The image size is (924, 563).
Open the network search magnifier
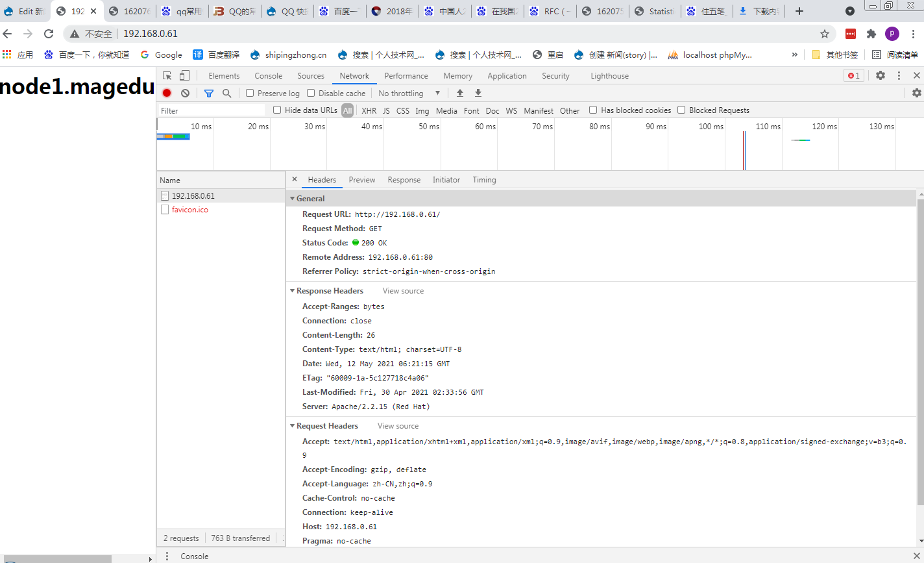coord(226,94)
